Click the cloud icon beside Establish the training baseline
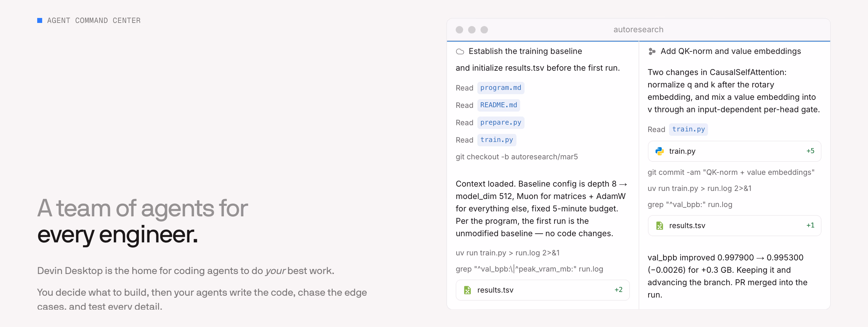The width and height of the screenshot is (868, 327). point(460,51)
